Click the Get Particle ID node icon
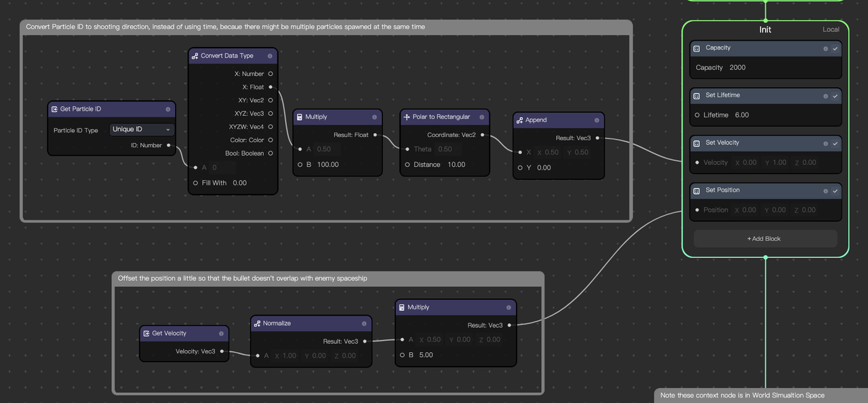The image size is (868, 403). tap(55, 109)
